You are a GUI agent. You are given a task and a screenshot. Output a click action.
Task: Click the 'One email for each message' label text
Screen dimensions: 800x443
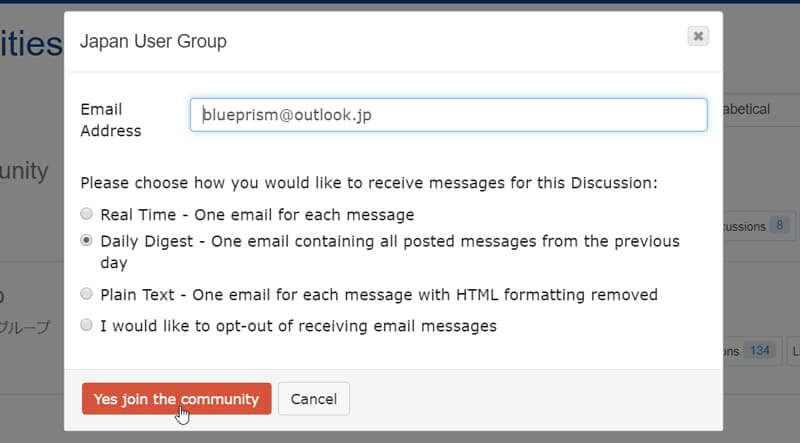point(304,215)
